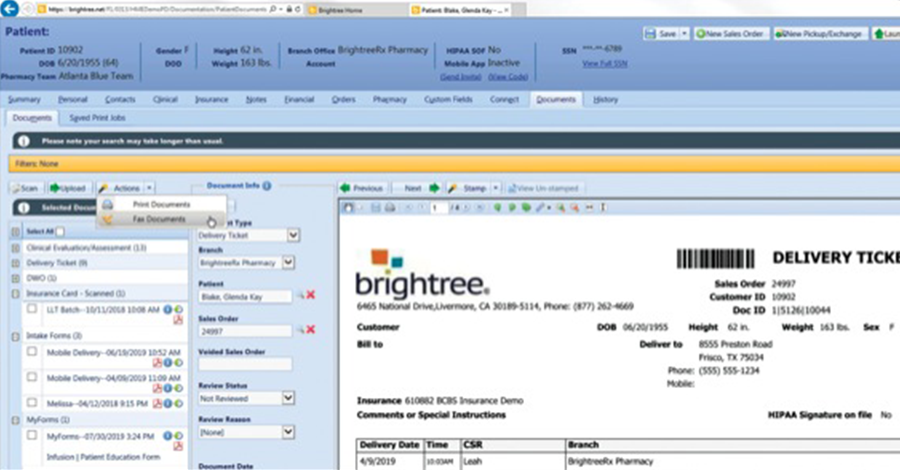The height and width of the screenshot is (470, 900).
Task: Click green icon for Mobile Delivery 06/19/2019
Action: point(179,363)
